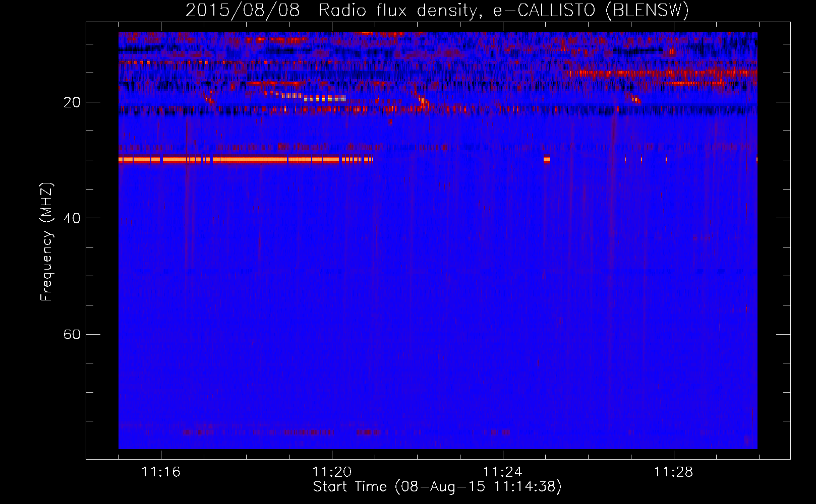
Task: Click the 'Start Time (08-Aug-15 11:14:38)' label
Action: [437, 487]
